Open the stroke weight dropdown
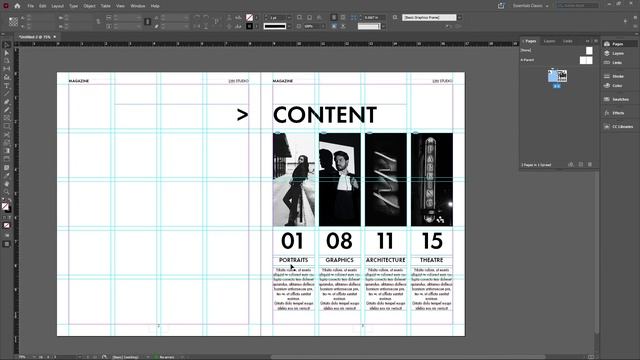Image resolution: width=640 pixels, height=360 pixels. pyautogui.click(x=289, y=18)
